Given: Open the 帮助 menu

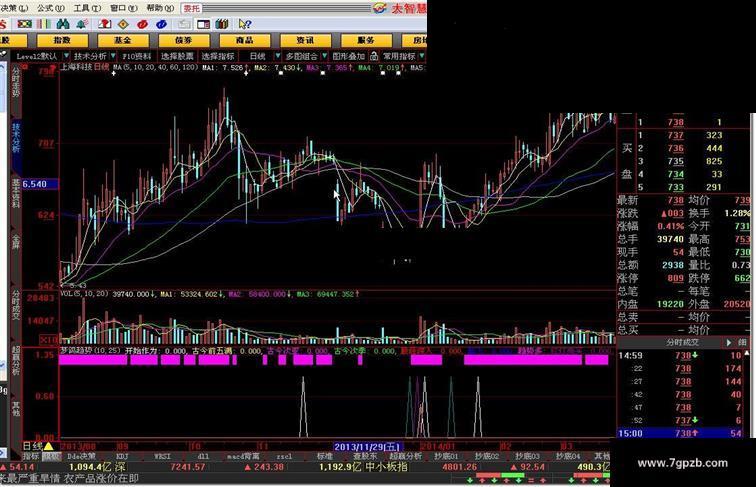Looking at the screenshot, I should (160, 8).
